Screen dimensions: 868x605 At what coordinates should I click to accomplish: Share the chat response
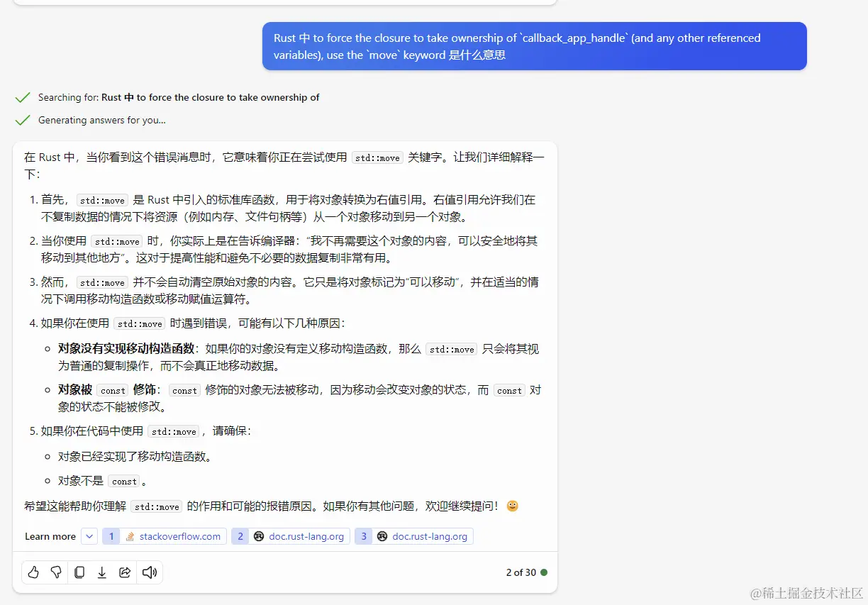pos(126,572)
